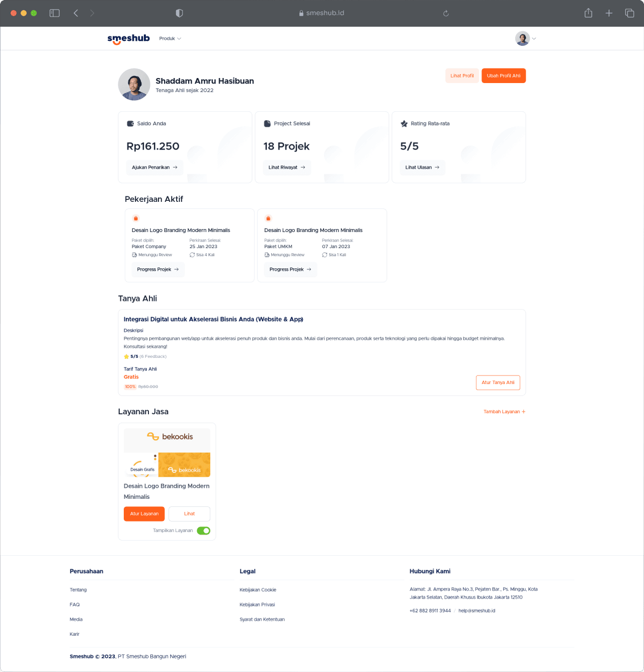644x672 pixels.
Task: Reload the smeshub.id page
Action: (x=446, y=13)
